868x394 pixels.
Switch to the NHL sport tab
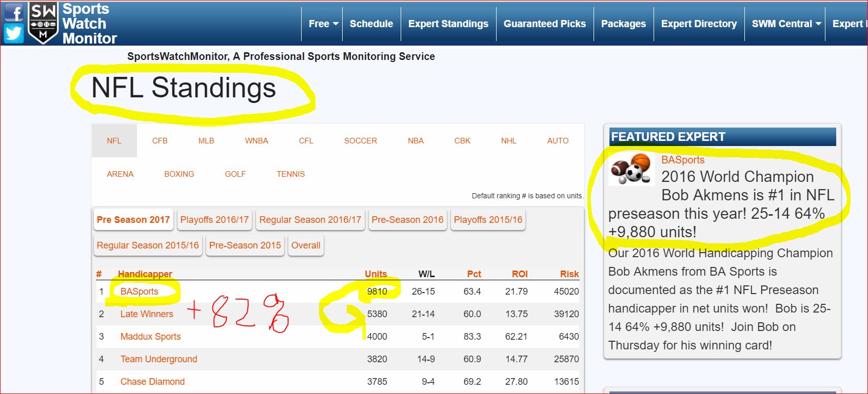pyautogui.click(x=509, y=140)
